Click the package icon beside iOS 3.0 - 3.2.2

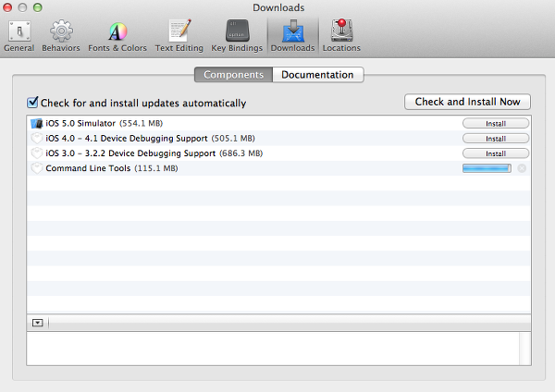(x=36, y=153)
